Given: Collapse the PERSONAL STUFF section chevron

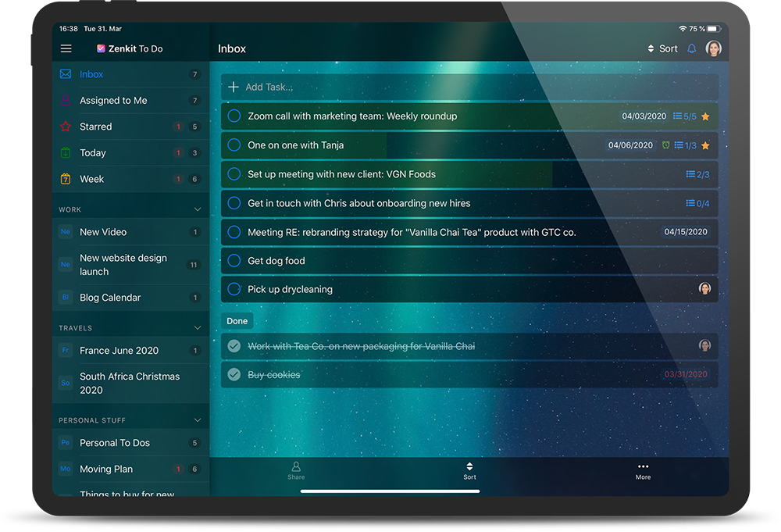Looking at the screenshot, I should point(198,420).
